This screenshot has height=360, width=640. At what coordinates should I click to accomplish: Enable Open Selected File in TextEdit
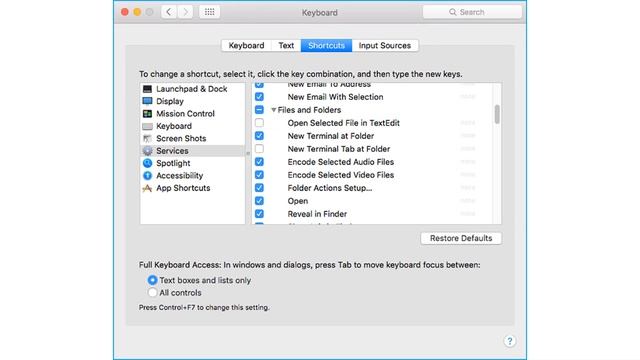(x=259, y=123)
